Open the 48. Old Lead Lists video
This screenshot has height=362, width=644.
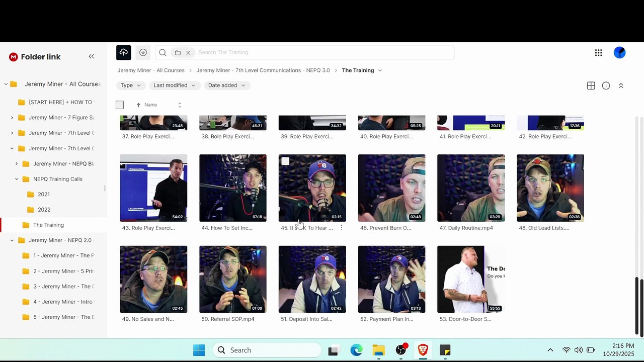pos(550,188)
